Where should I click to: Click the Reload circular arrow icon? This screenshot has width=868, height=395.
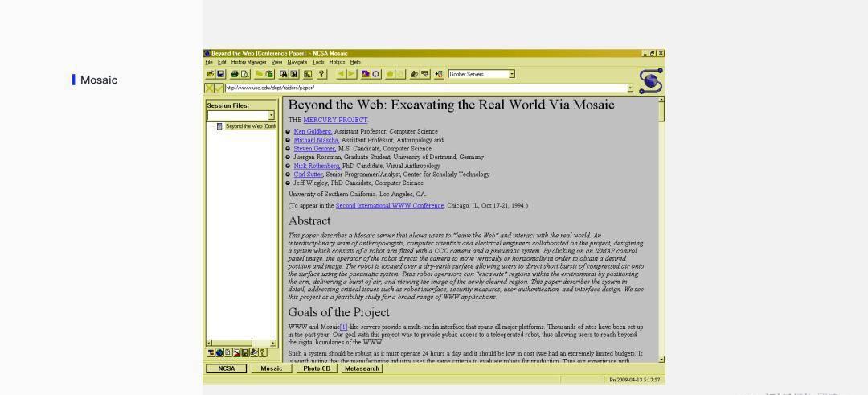click(376, 74)
